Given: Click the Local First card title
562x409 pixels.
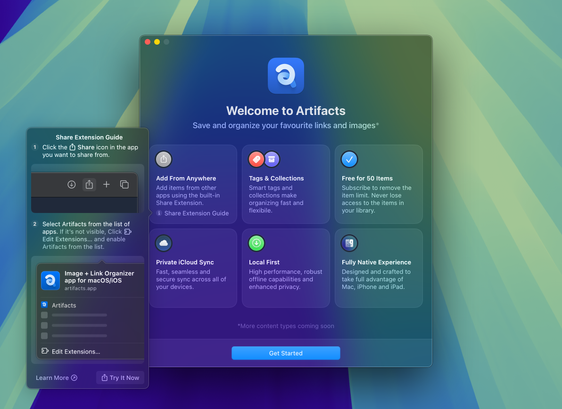Looking at the screenshot, I should coord(264,262).
